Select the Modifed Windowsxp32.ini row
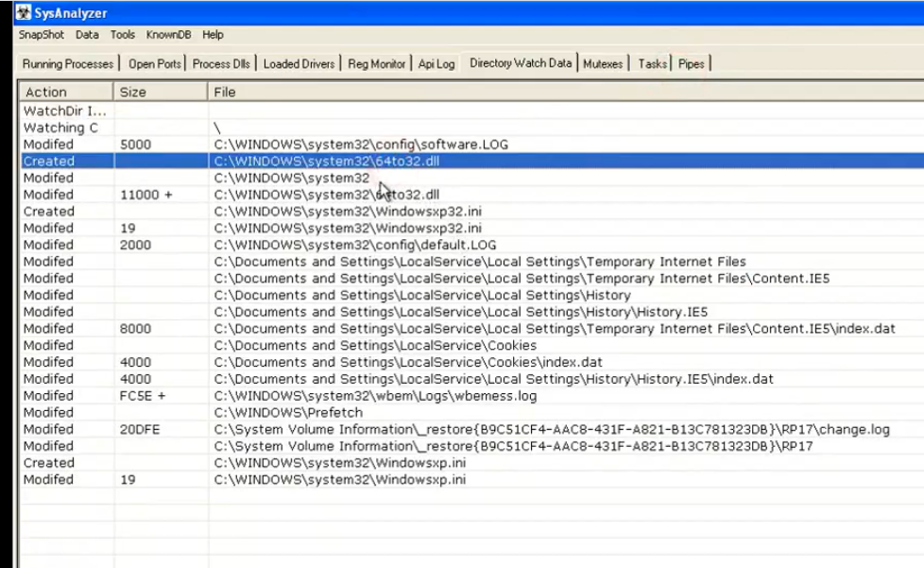Screen dimensions: 924x568 [x=472, y=228]
